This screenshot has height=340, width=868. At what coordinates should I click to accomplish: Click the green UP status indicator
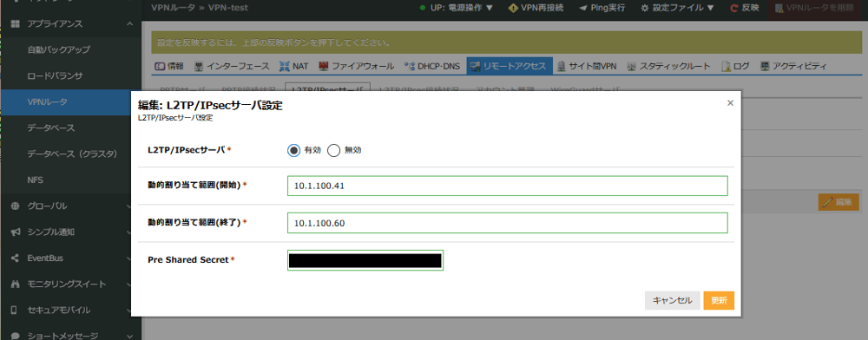423,9
